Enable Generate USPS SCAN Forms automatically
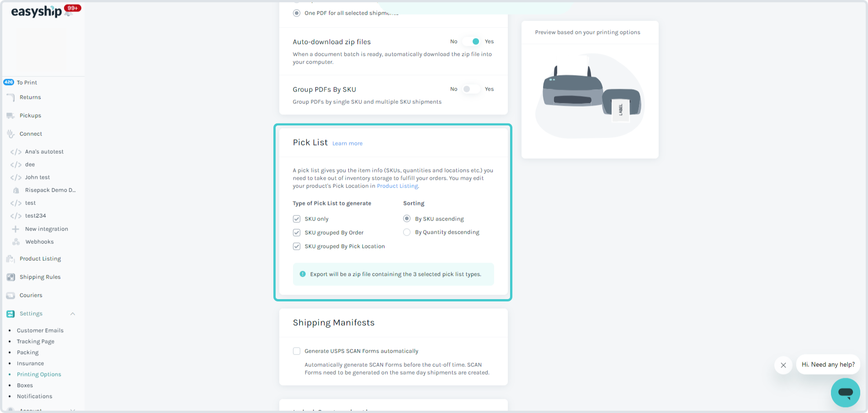This screenshot has width=868, height=413. [x=297, y=351]
